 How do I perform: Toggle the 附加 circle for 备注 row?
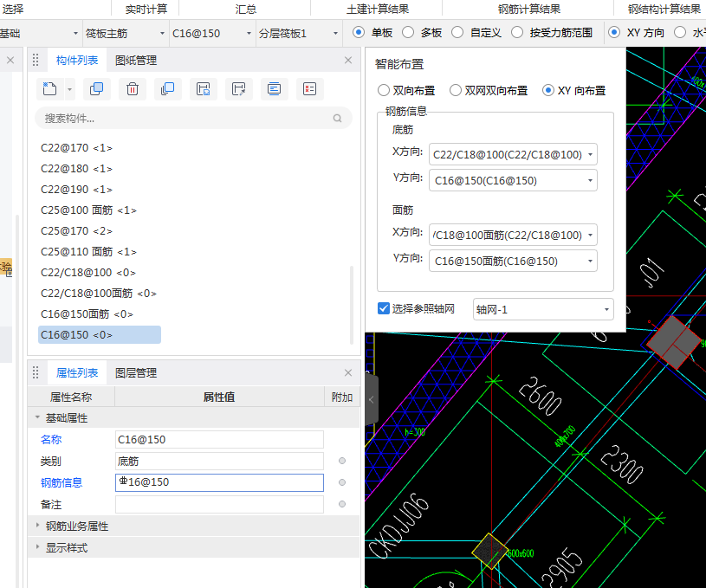pyautogui.click(x=342, y=504)
